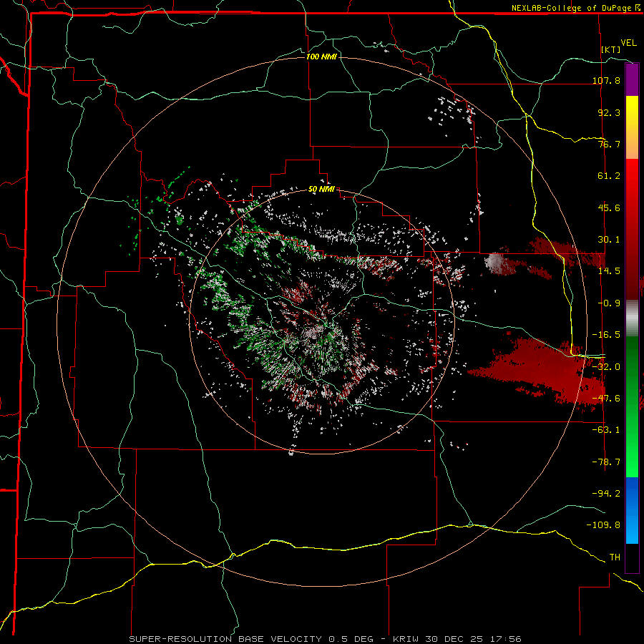
Task: Click the 30.1 velocity scale value
Action: point(609,240)
